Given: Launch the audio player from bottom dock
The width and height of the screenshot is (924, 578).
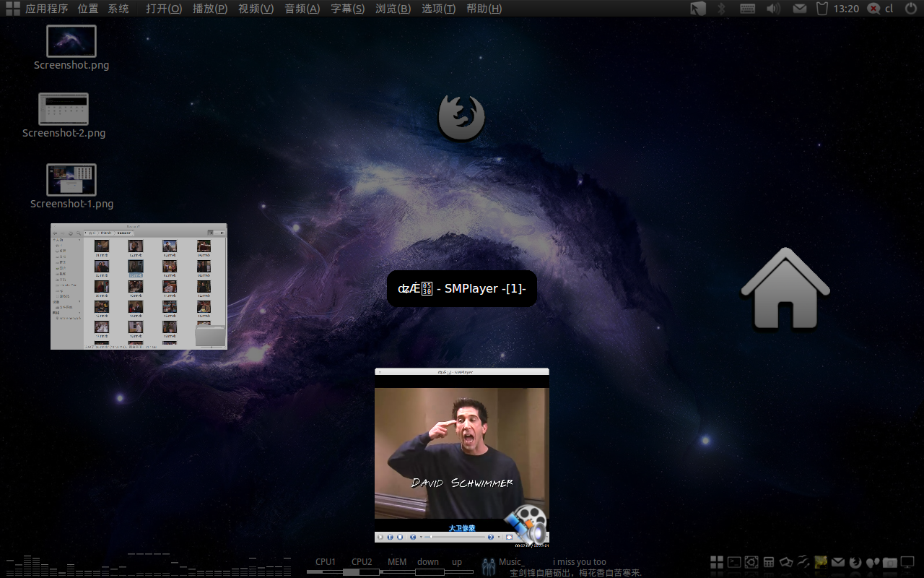Looking at the screenshot, I should (873, 562).
